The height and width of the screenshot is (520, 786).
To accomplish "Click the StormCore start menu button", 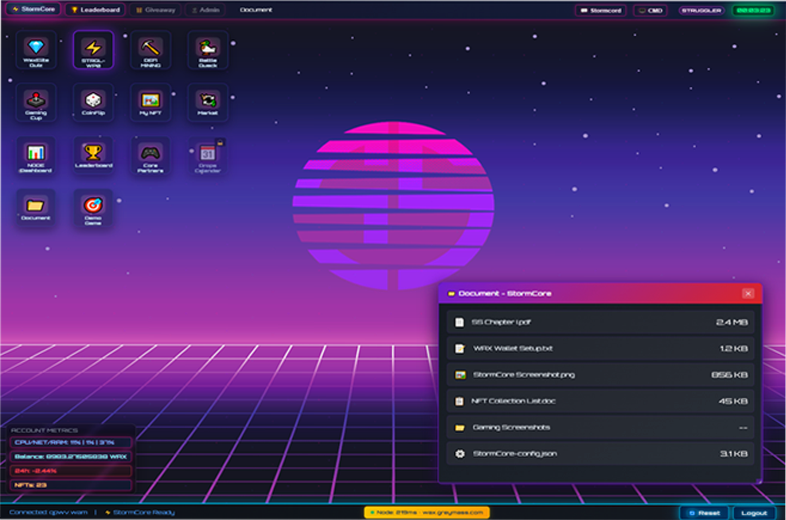I will pos(32,10).
